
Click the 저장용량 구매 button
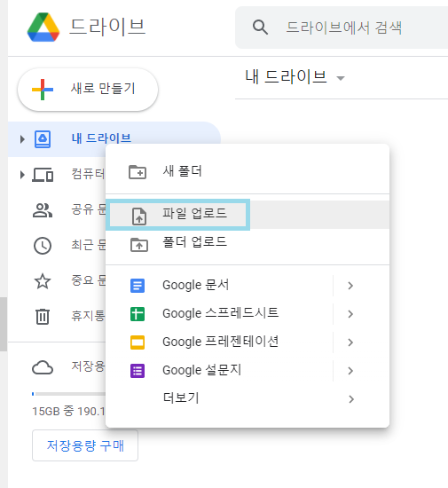coord(85,445)
